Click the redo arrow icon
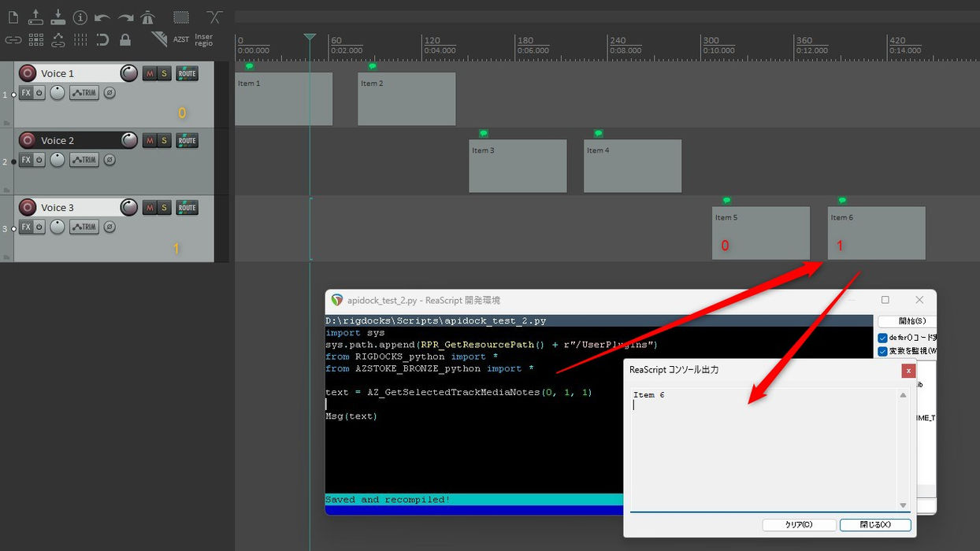Viewport: 980px width, 551px height. coord(125,17)
